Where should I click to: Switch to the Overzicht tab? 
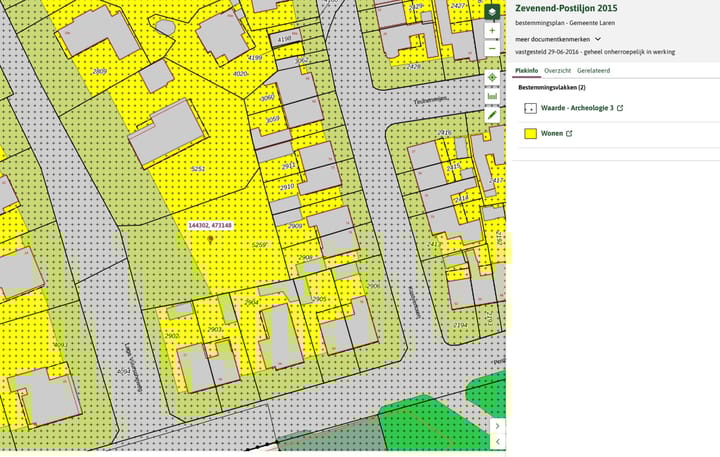click(x=557, y=71)
